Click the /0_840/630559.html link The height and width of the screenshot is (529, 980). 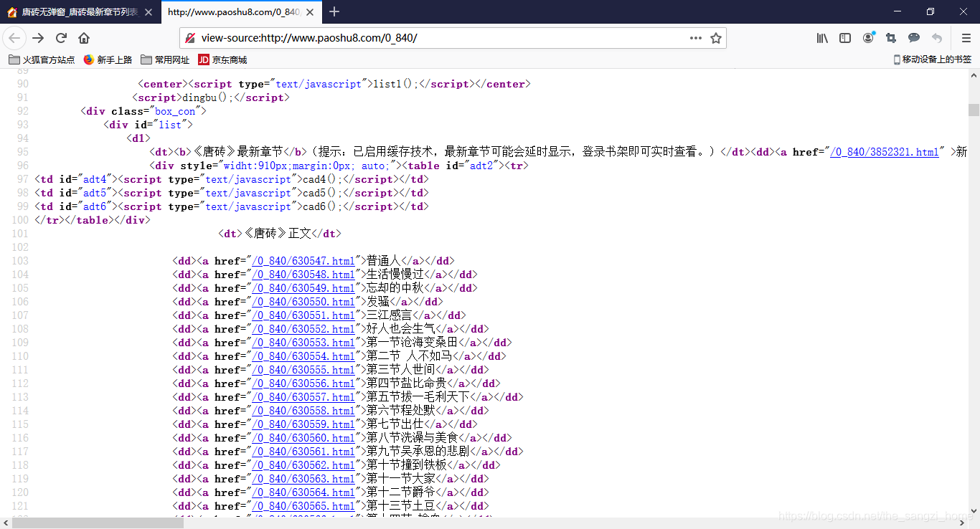click(x=303, y=424)
